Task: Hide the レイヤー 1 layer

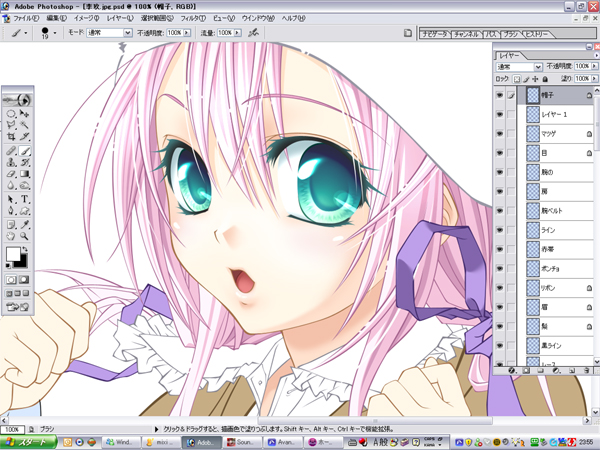Action: click(x=499, y=114)
